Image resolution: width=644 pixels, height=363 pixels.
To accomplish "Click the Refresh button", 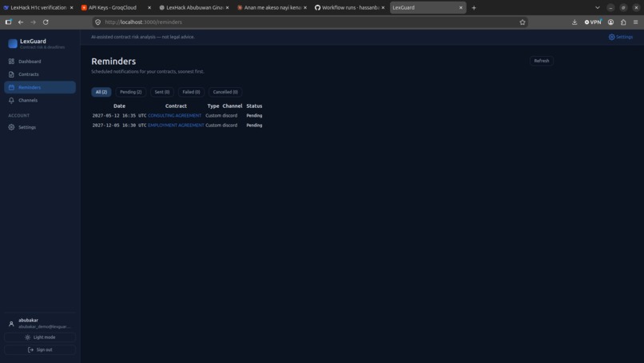I will tap(541, 61).
